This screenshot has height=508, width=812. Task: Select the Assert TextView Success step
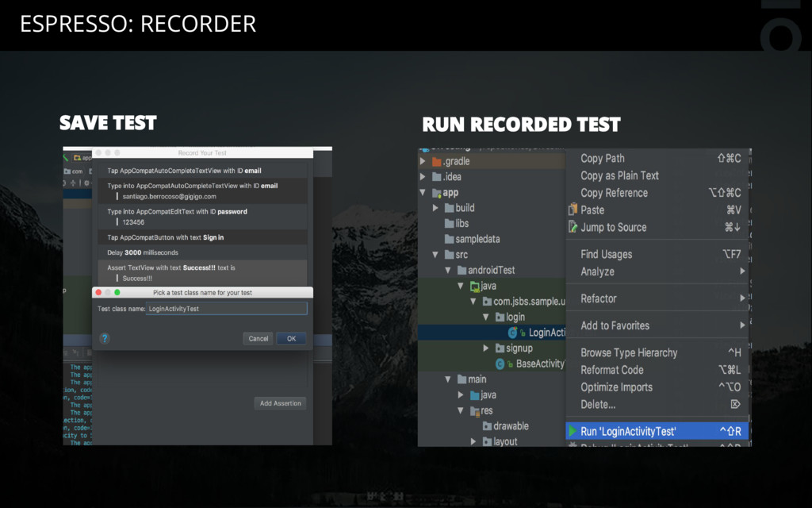coord(202,273)
